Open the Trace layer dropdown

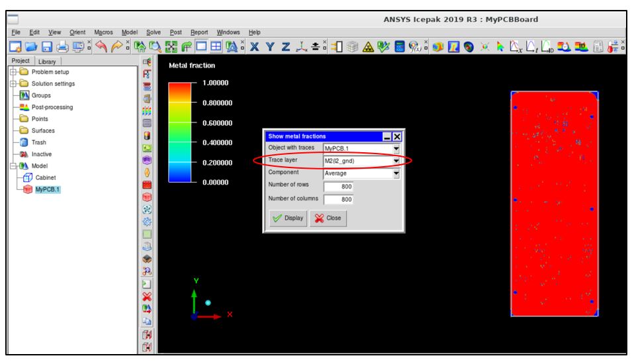click(x=396, y=161)
